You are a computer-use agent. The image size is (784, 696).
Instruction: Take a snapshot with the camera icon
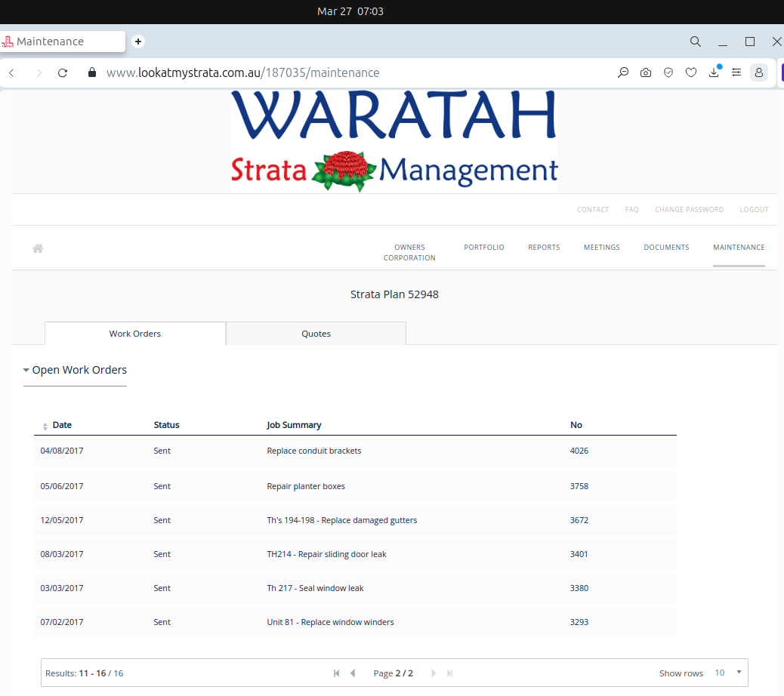coord(646,73)
